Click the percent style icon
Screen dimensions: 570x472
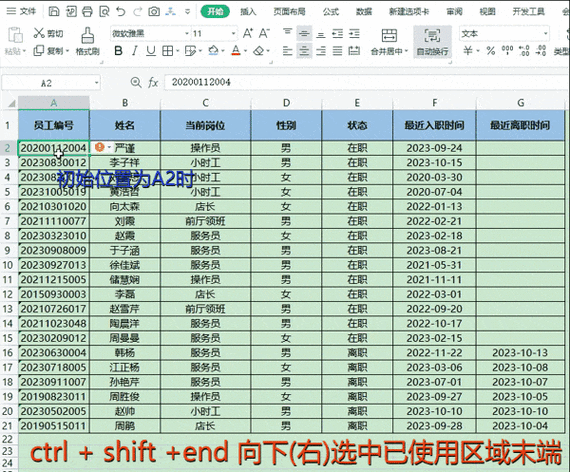[x=491, y=51]
